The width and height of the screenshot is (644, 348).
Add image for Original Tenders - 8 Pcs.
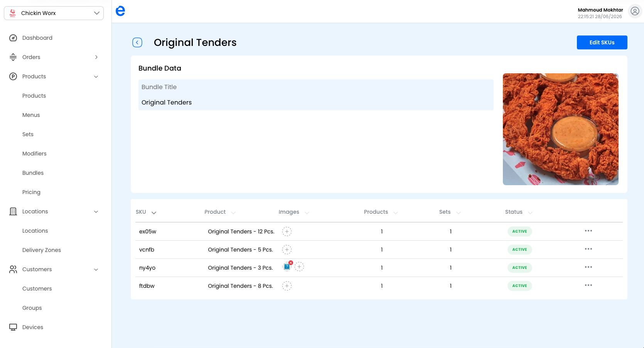[287, 286]
